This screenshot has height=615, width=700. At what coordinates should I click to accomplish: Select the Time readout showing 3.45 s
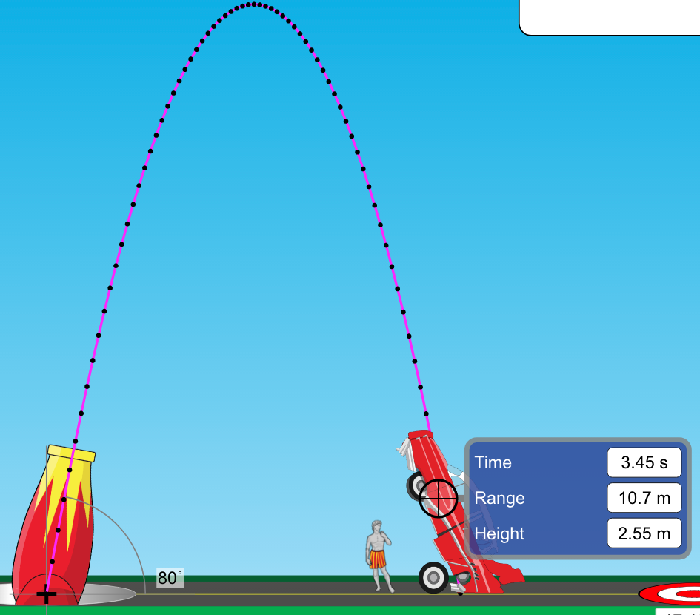point(643,462)
